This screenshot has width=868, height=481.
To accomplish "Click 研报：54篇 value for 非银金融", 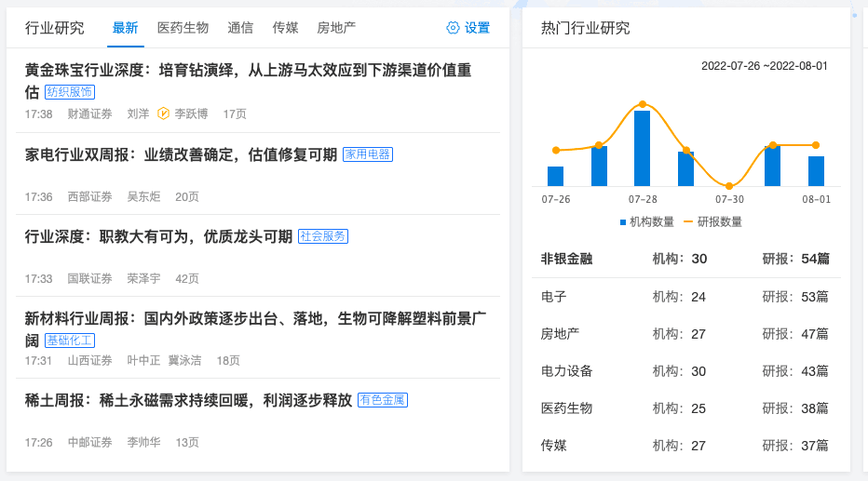I will (x=795, y=259).
